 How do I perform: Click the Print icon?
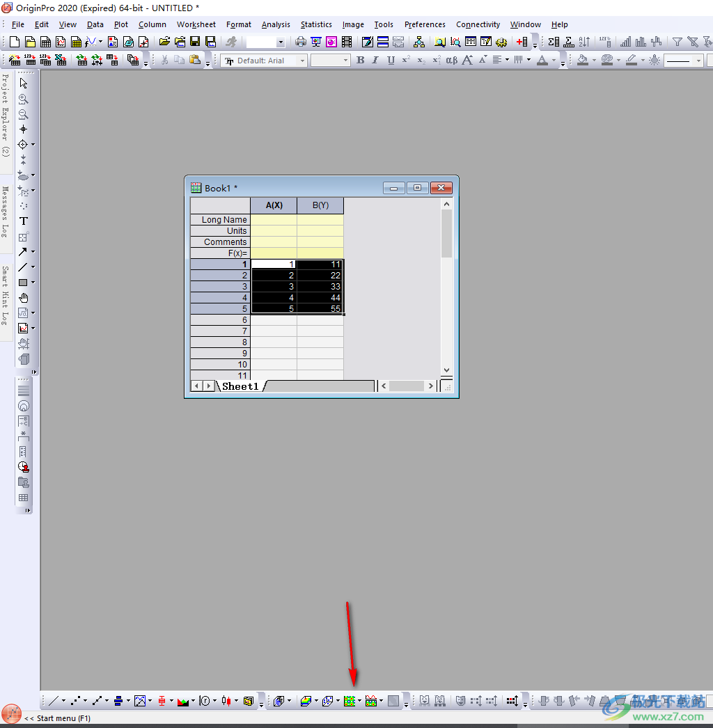point(301,42)
